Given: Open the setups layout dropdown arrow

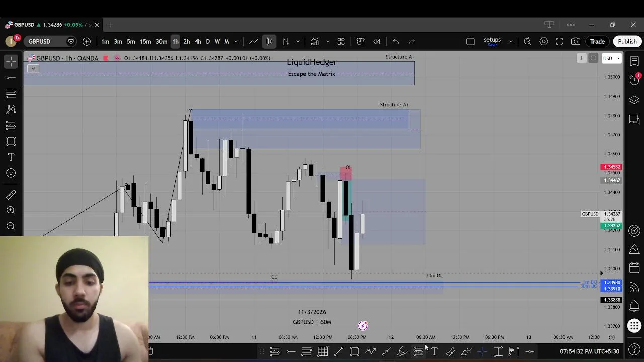Looking at the screenshot, I should pos(511,41).
